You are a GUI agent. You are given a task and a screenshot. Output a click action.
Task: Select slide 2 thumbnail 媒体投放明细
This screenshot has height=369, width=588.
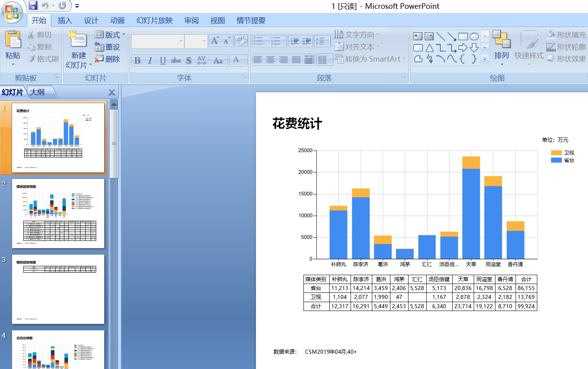58,213
